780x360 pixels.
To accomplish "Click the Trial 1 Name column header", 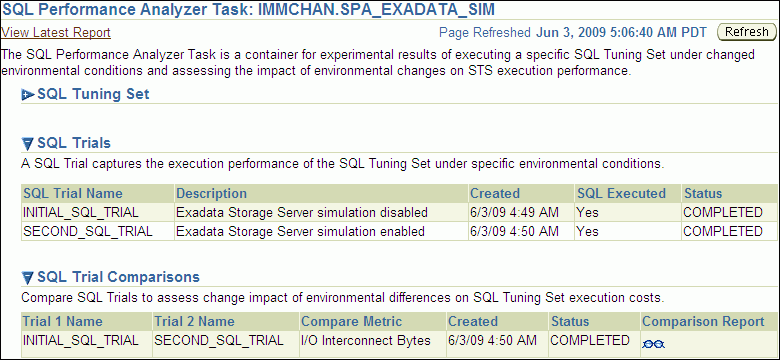I will point(63,321).
